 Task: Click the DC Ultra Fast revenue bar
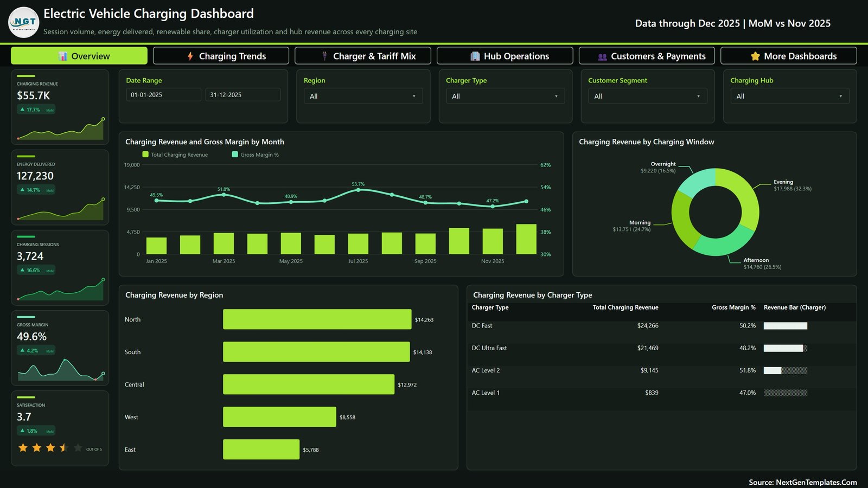coord(786,348)
